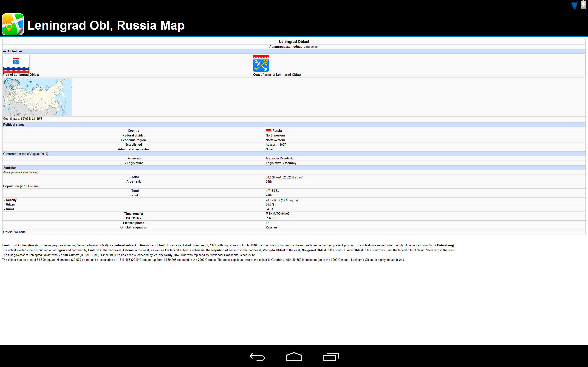Tap the green map app icon
Image resolution: width=588 pixels, height=367 pixels.
(x=13, y=24)
